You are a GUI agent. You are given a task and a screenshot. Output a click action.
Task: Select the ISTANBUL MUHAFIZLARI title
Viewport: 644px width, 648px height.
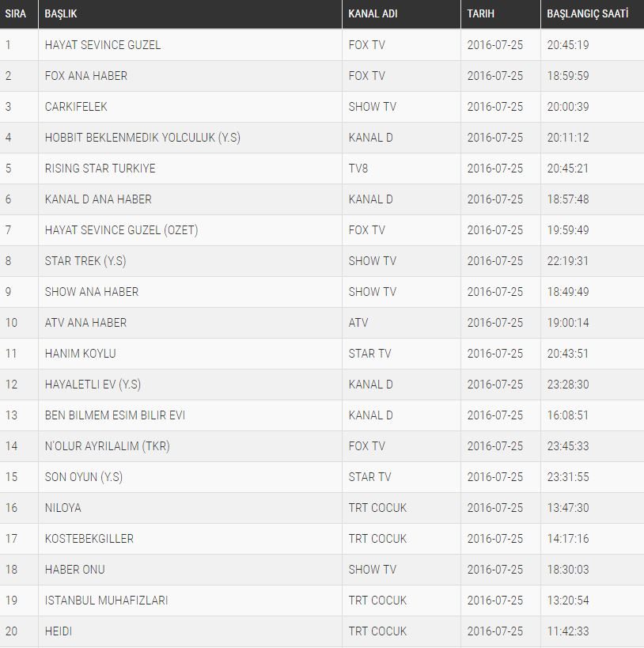[106, 600]
